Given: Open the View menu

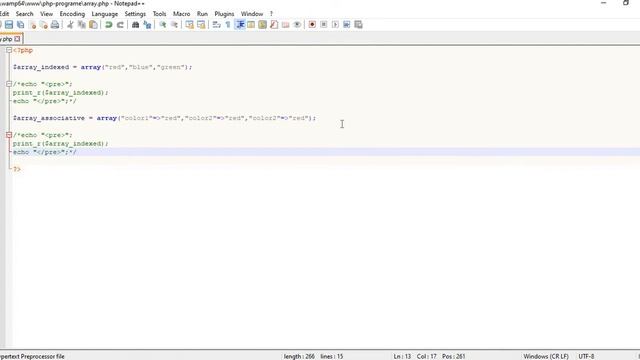Looking at the screenshot, I should click(47, 14).
